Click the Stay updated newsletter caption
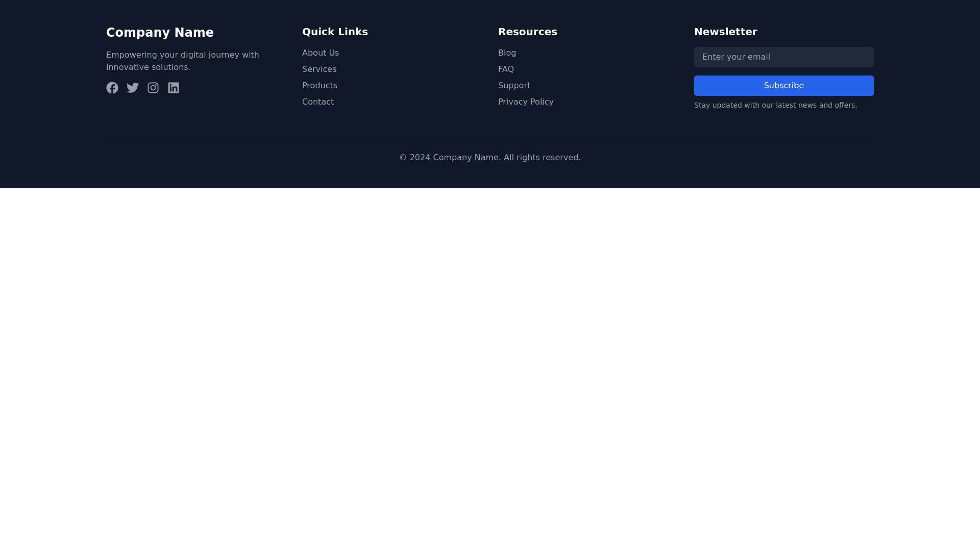Screen dimensions: 980x551 [x=775, y=105]
